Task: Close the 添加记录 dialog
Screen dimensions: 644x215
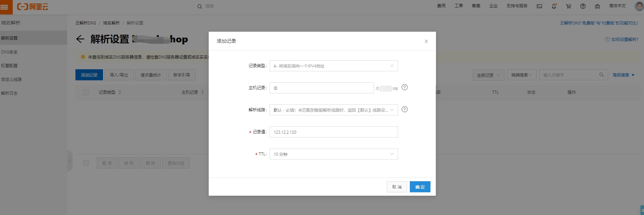Action: [426, 41]
